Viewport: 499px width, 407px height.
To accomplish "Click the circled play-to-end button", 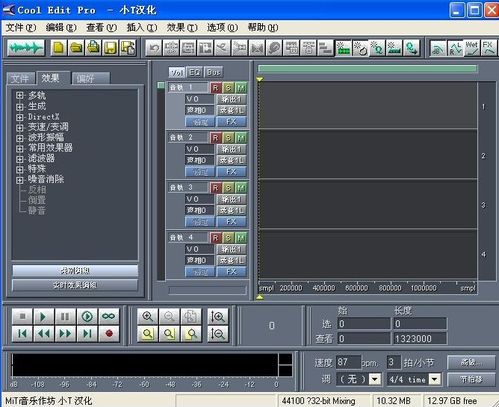I will (x=87, y=316).
